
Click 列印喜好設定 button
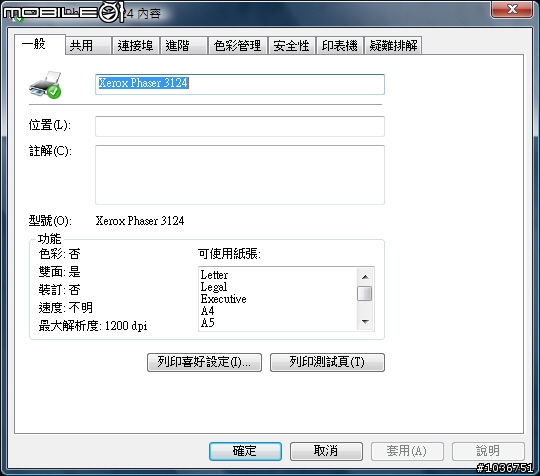point(204,362)
